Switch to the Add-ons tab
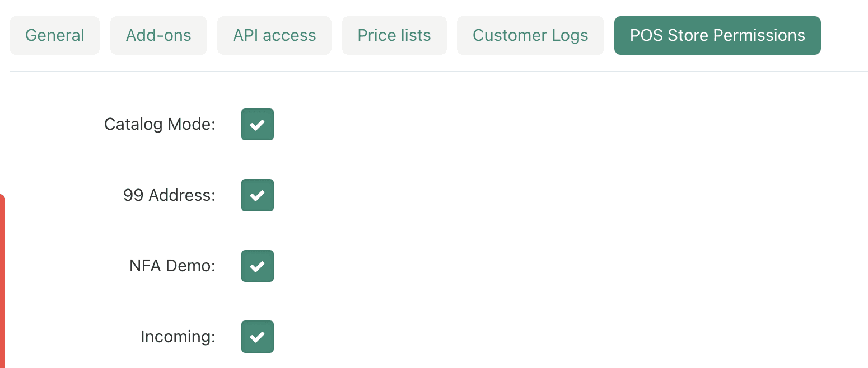 click(x=158, y=35)
